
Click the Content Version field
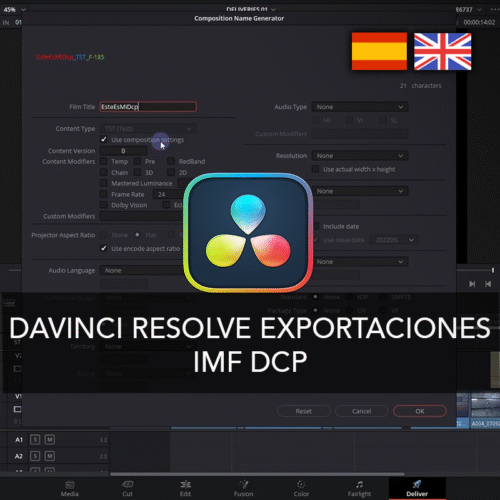pos(123,151)
